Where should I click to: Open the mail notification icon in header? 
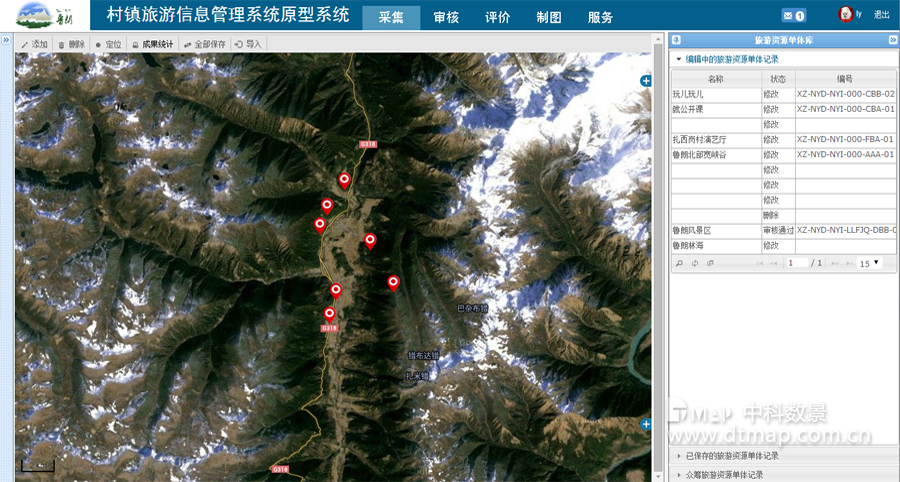pos(793,16)
